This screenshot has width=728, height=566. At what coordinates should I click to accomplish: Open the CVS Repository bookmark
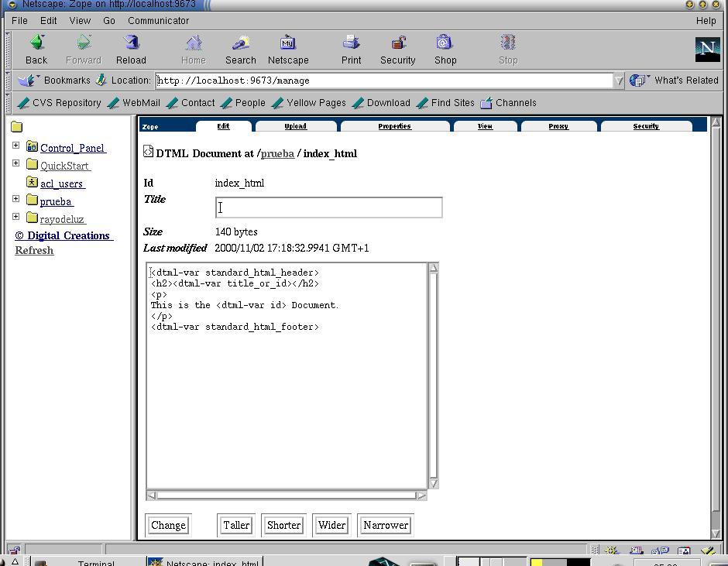(59, 103)
